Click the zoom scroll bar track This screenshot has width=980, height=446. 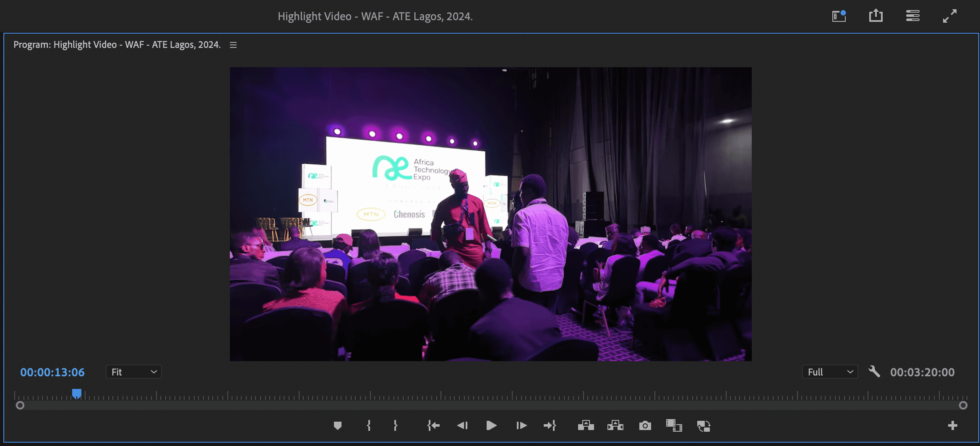click(492, 405)
